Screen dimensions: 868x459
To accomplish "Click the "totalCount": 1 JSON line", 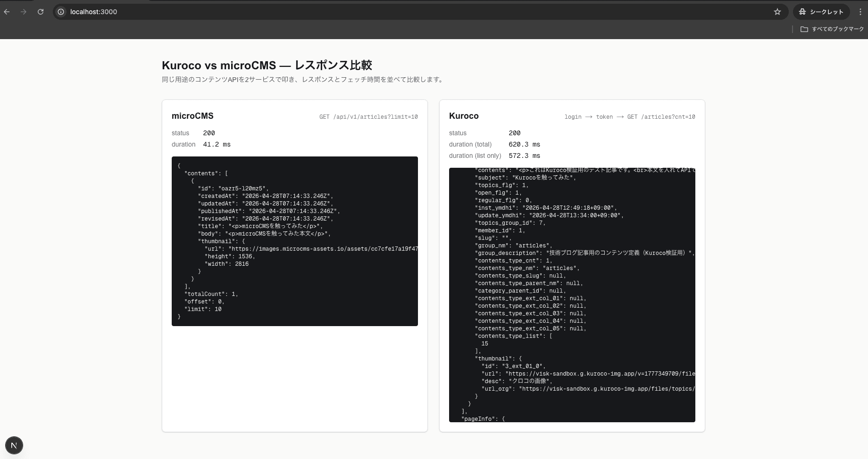I will click(x=211, y=294).
